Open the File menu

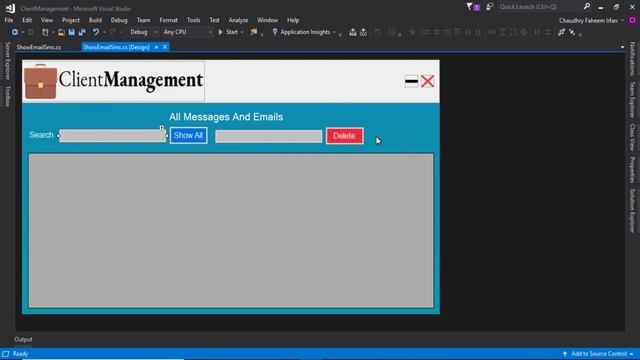[9, 20]
